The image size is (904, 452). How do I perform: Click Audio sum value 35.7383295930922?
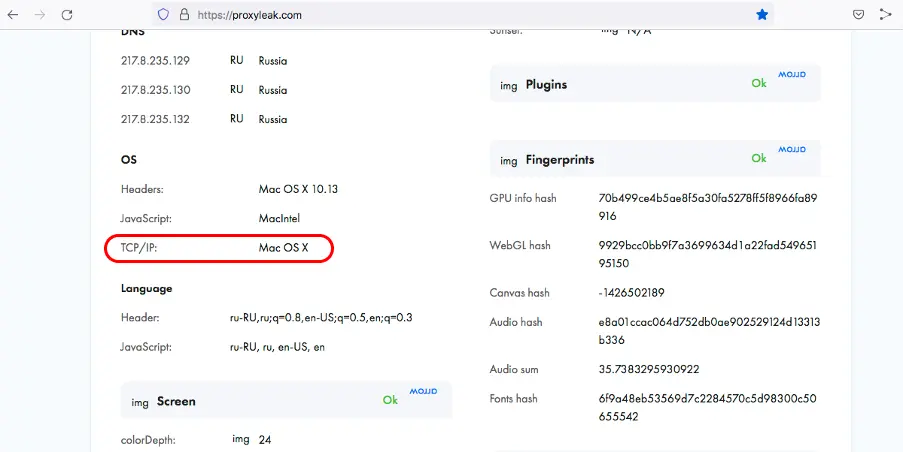[649, 369]
